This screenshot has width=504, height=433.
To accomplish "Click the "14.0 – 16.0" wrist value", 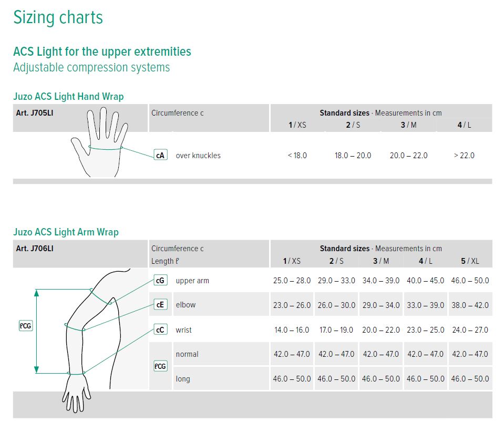I will point(292,330).
